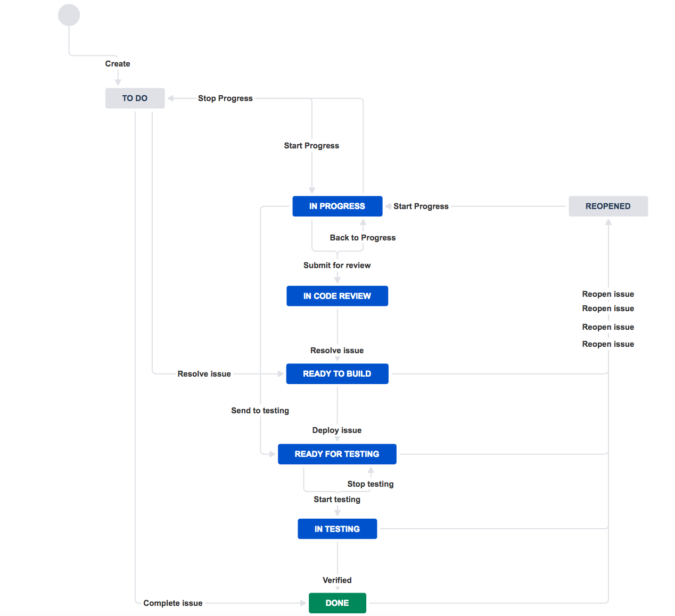The height and width of the screenshot is (616, 675).
Task: Click the Create transition label
Action: 118,64
